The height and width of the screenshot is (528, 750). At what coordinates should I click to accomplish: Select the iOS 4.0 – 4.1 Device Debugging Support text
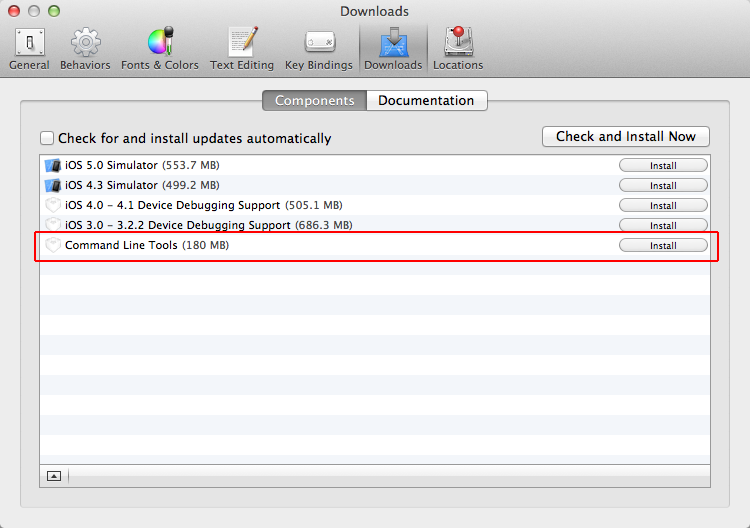pyautogui.click(x=173, y=205)
